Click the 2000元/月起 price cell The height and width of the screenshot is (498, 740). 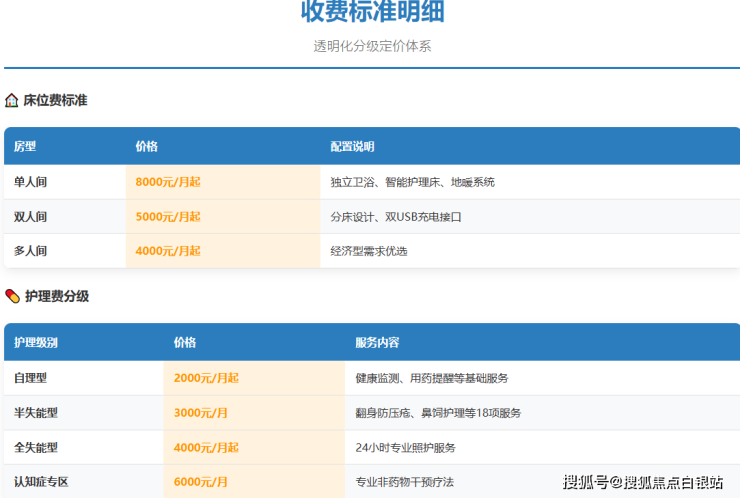tap(206, 378)
